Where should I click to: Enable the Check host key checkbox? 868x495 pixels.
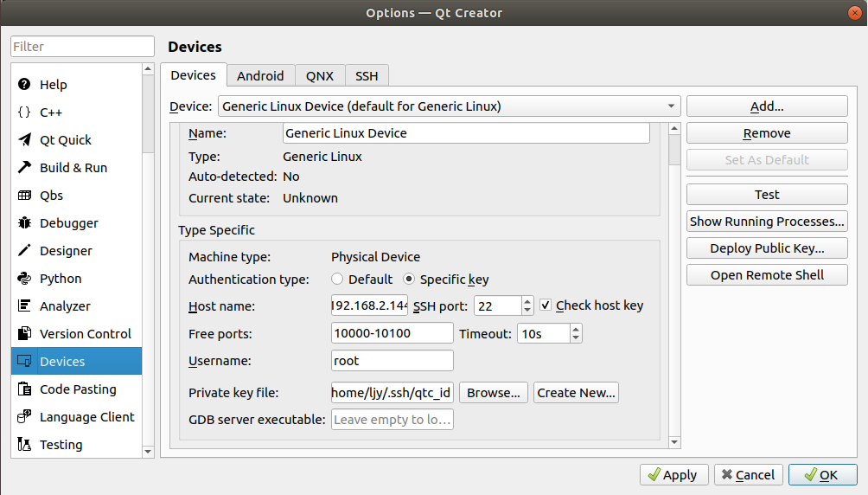[x=546, y=305]
